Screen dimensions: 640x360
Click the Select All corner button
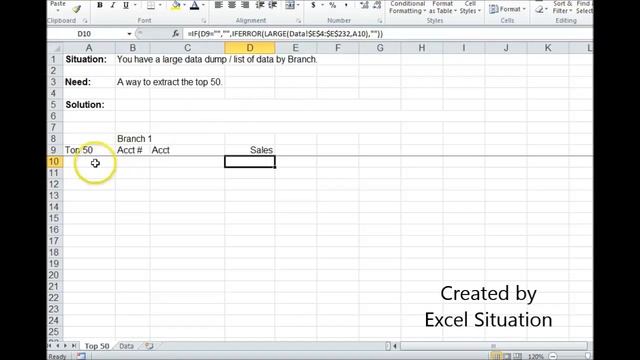point(55,48)
